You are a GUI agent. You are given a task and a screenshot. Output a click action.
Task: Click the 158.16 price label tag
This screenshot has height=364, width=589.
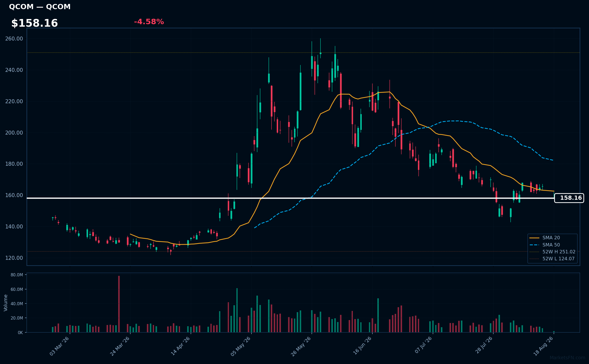point(569,198)
